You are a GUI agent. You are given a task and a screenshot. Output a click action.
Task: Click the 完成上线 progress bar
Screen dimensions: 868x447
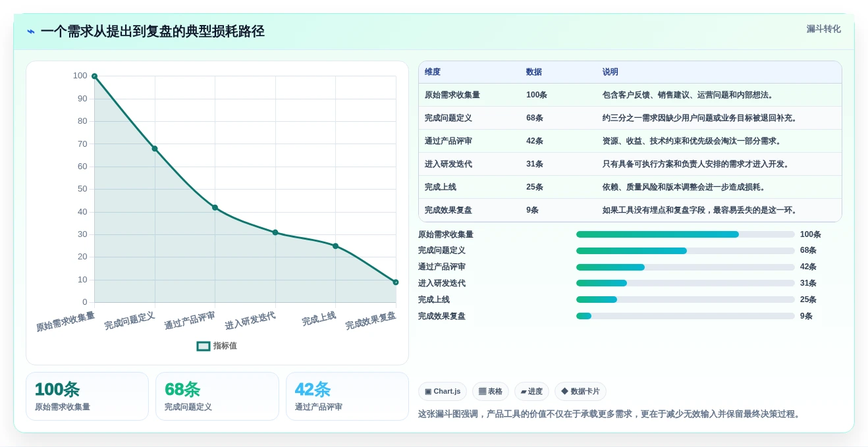[686, 300]
